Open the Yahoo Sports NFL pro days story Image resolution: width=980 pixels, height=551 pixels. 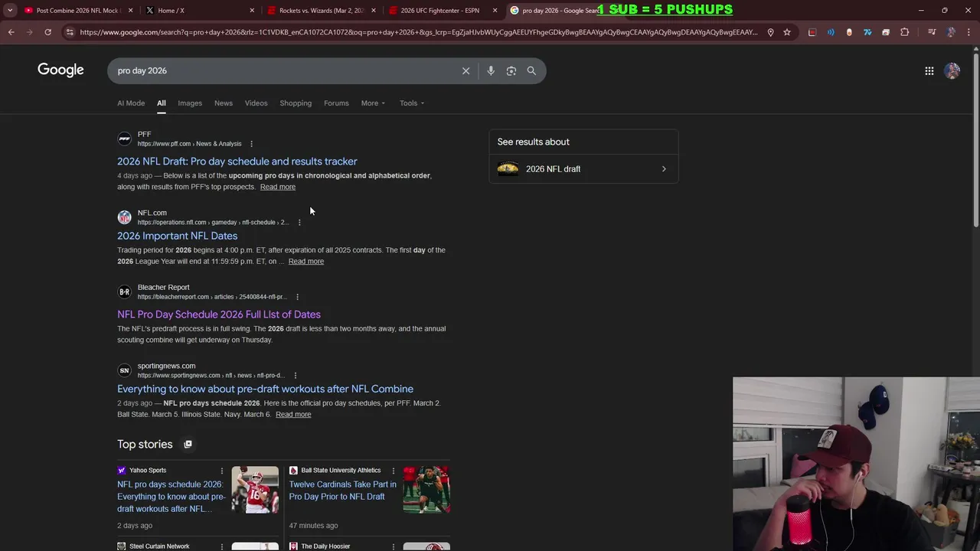[171, 497]
